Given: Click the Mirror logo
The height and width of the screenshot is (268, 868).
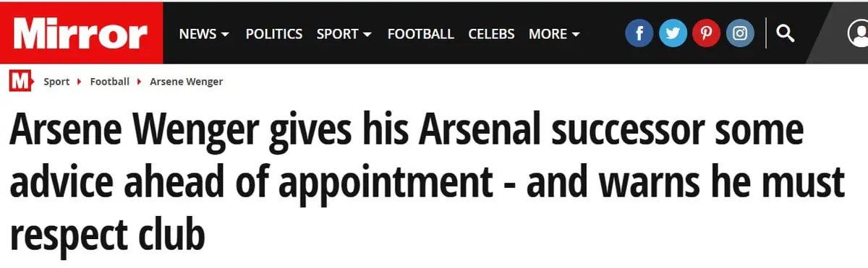Looking at the screenshot, I should click(x=81, y=33).
